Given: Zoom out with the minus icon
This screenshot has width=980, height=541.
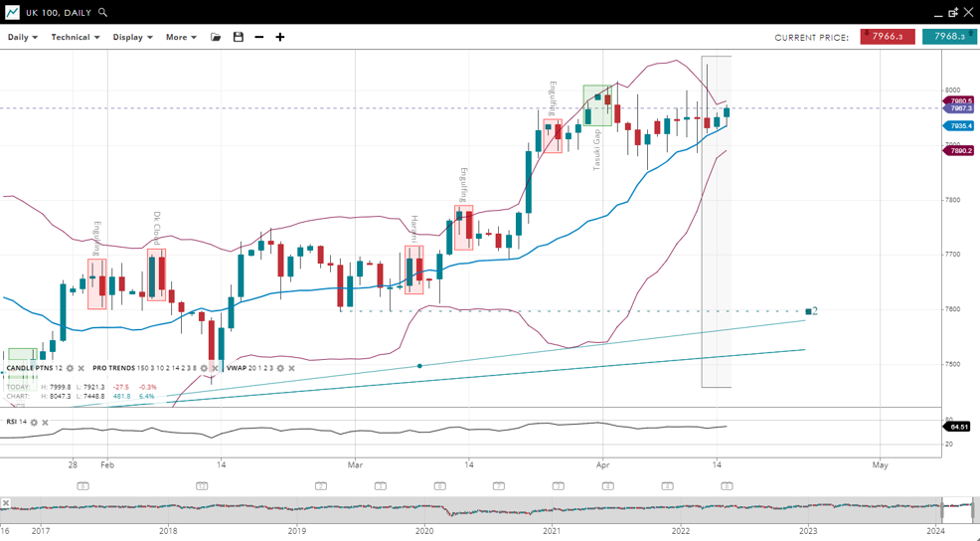Looking at the screenshot, I should tap(259, 37).
